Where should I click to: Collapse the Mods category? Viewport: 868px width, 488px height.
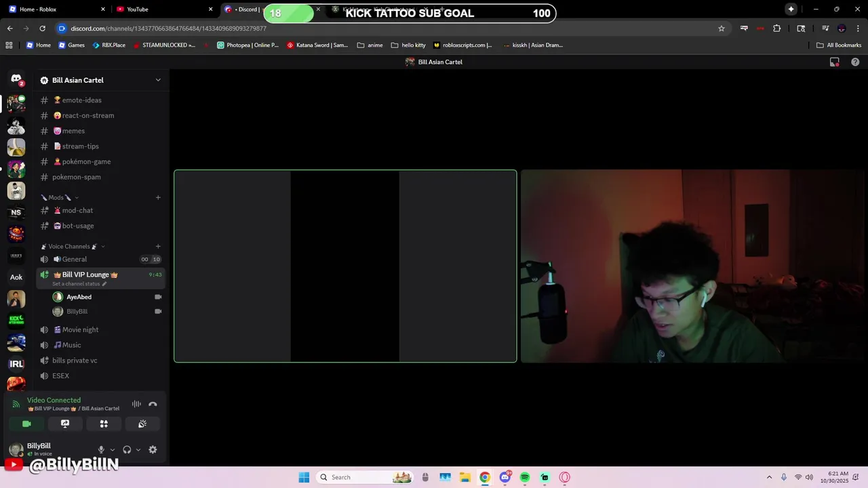[x=58, y=197]
